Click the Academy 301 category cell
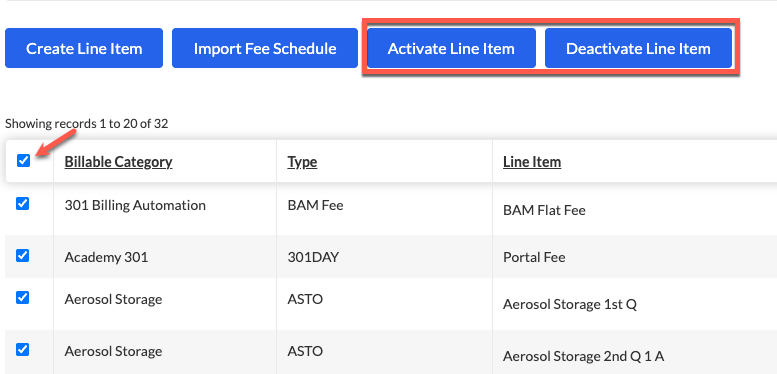 [106, 258]
